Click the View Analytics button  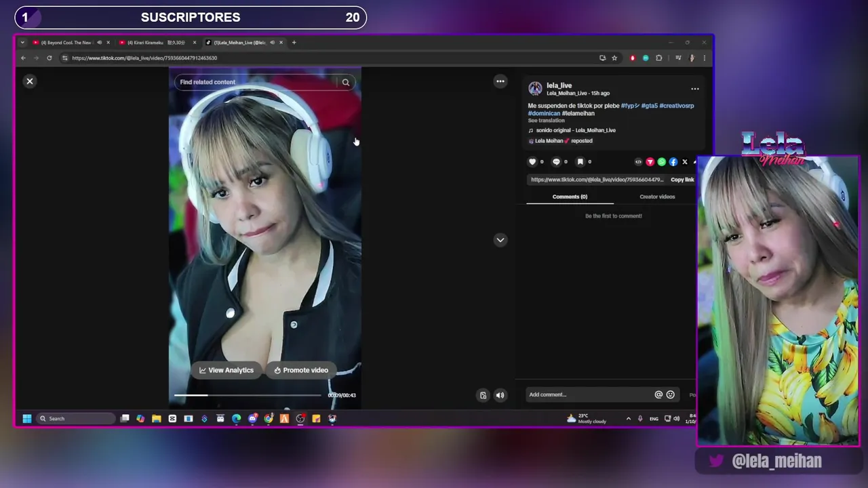[x=226, y=370]
